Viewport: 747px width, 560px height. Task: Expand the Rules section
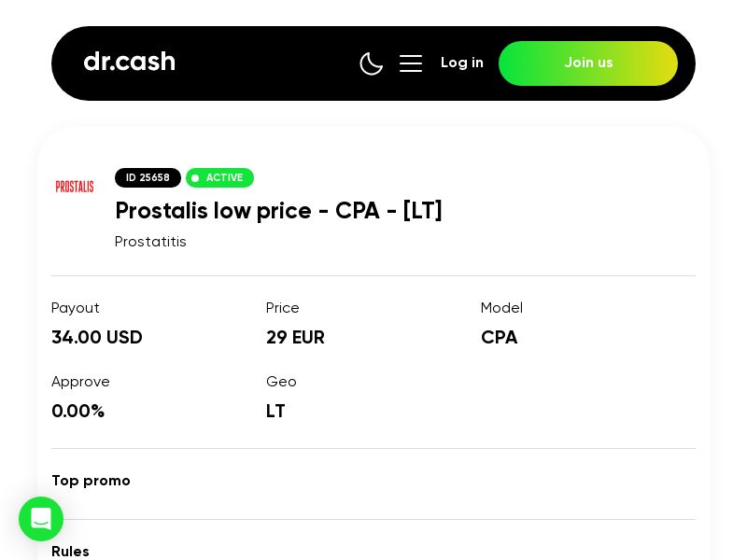tap(70, 552)
